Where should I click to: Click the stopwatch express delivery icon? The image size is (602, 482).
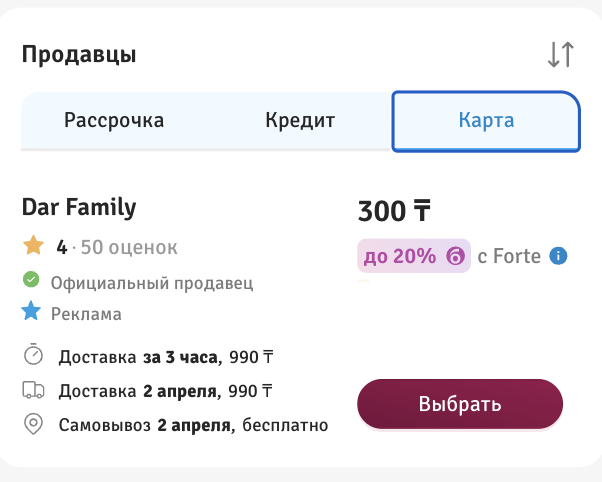[33, 356]
